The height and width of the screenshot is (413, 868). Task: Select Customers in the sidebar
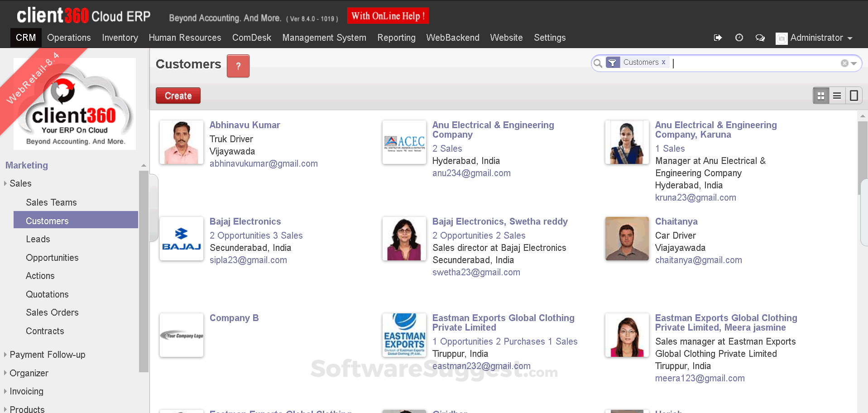(x=76, y=221)
